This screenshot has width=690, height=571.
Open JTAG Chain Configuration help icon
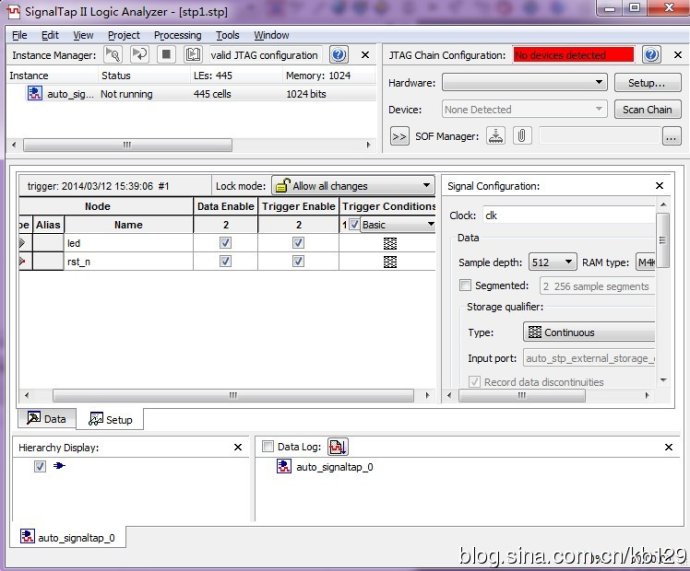coord(651,55)
